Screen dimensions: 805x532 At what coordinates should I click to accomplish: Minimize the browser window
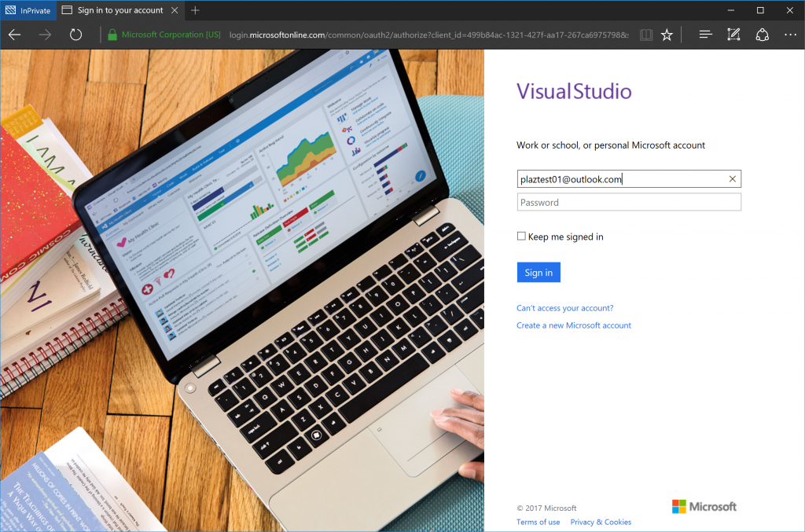731,10
